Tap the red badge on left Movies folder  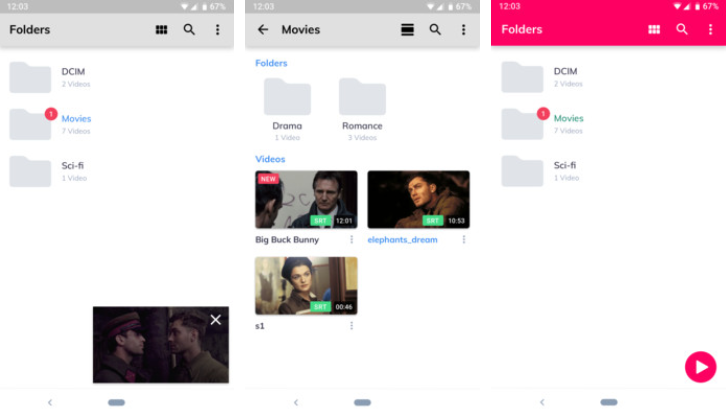tap(51, 114)
